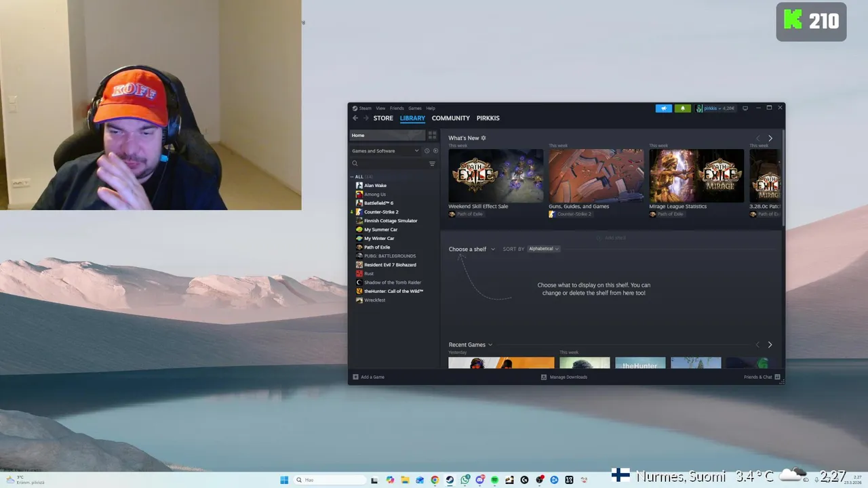Click the ready-to-play filter icon
Screen dimensions: 868x488
435,151
